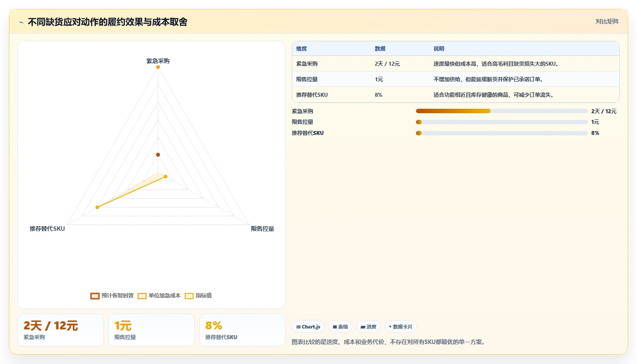637x364 pixels.
Task: Click the 2天 / 12元 value beside progress bar
Action: click(604, 111)
